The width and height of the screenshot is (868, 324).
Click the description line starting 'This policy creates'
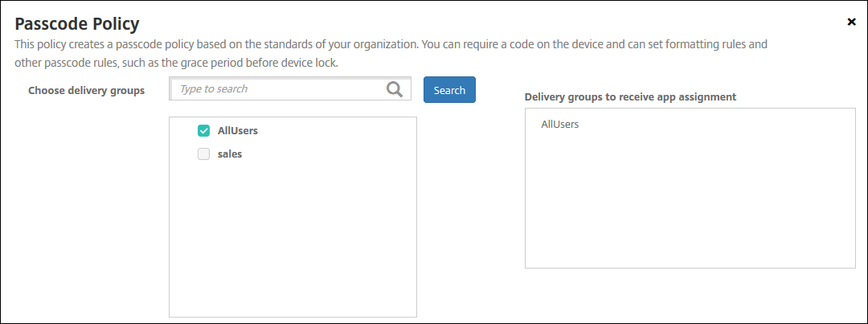[x=392, y=45]
